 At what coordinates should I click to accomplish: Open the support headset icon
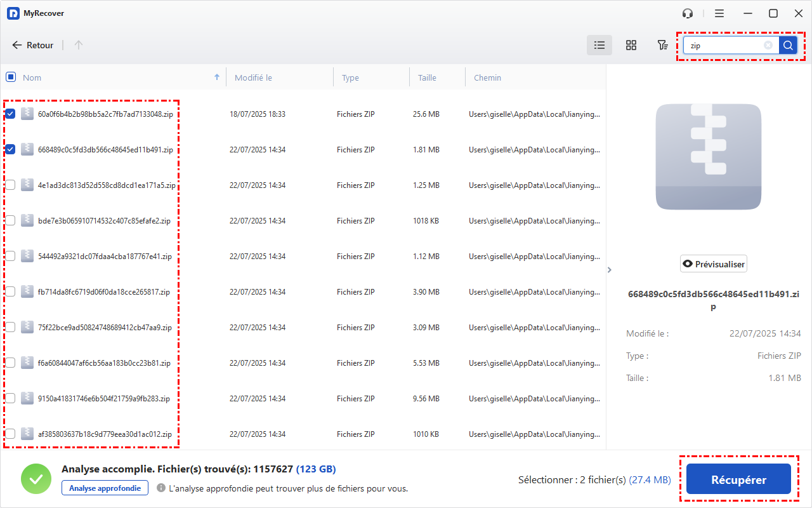pos(687,13)
